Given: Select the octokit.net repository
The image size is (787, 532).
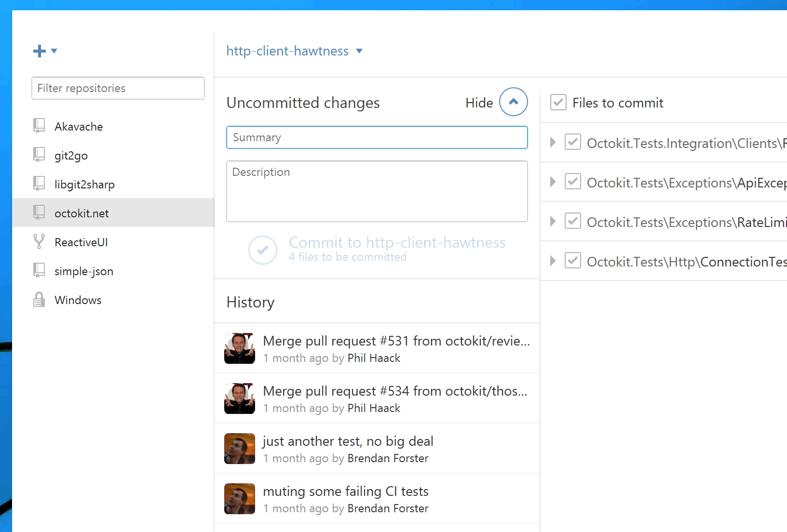Looking at the screenshot, I should (113, 213).
